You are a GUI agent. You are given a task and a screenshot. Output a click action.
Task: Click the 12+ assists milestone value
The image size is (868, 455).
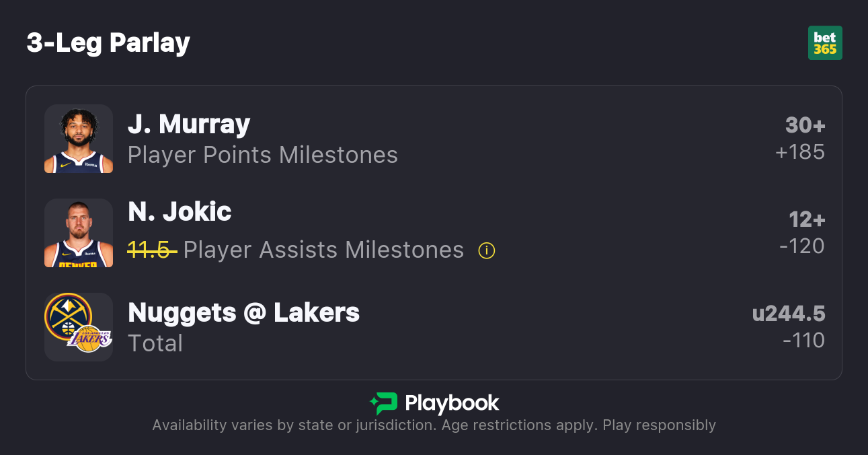click(807, 219)
